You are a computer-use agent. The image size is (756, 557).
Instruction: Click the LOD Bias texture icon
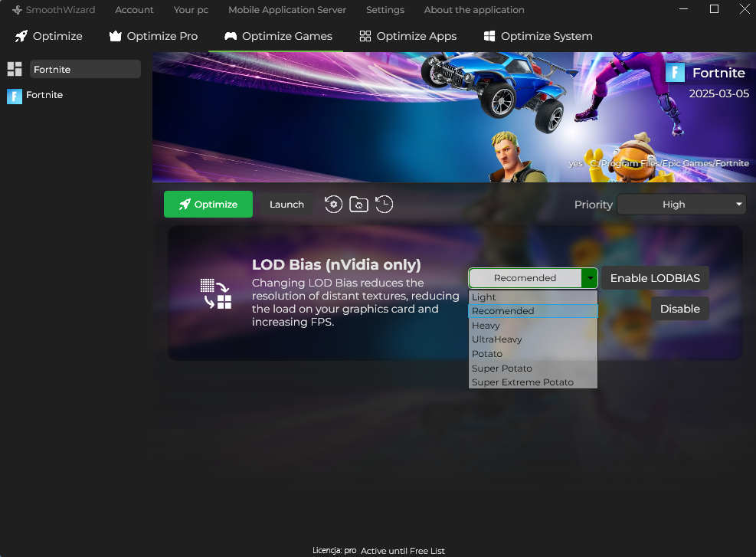click(x=216, y=293)
